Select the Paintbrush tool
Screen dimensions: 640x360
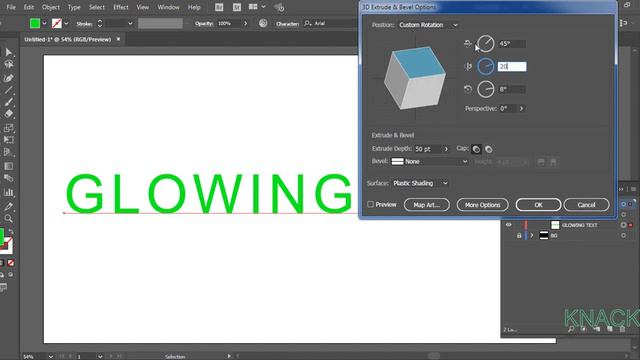[x=8, y=102]
